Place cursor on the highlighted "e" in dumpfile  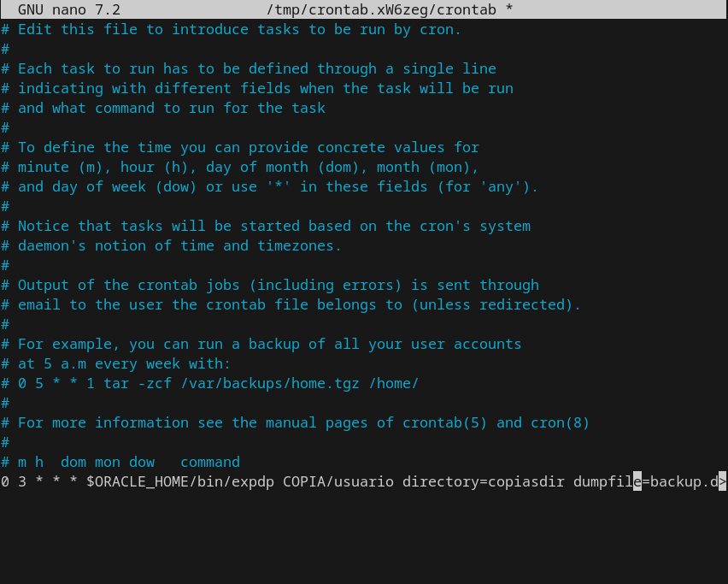click(x=637, y=482)
